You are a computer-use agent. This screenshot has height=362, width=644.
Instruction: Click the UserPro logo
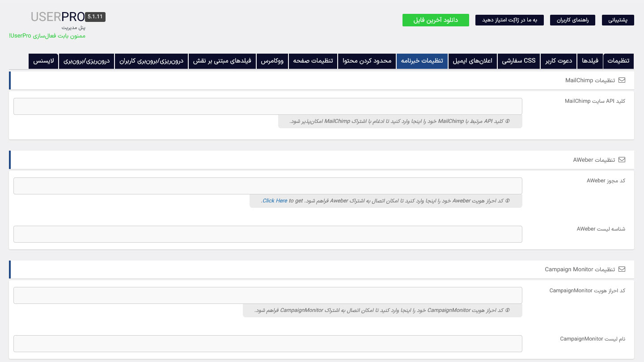click(x=58, y=17)
